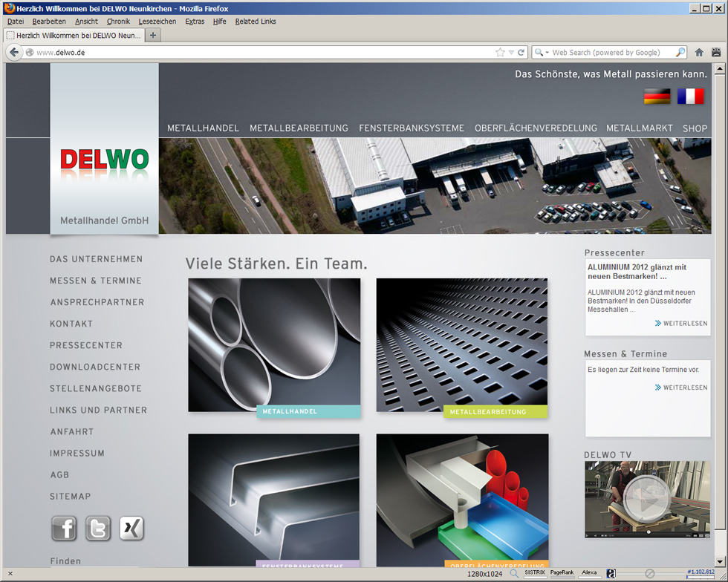Screen dimensions: 728x582
Task: Click the Alexa 'a' logo in status bar
Action: click(611, 574)
